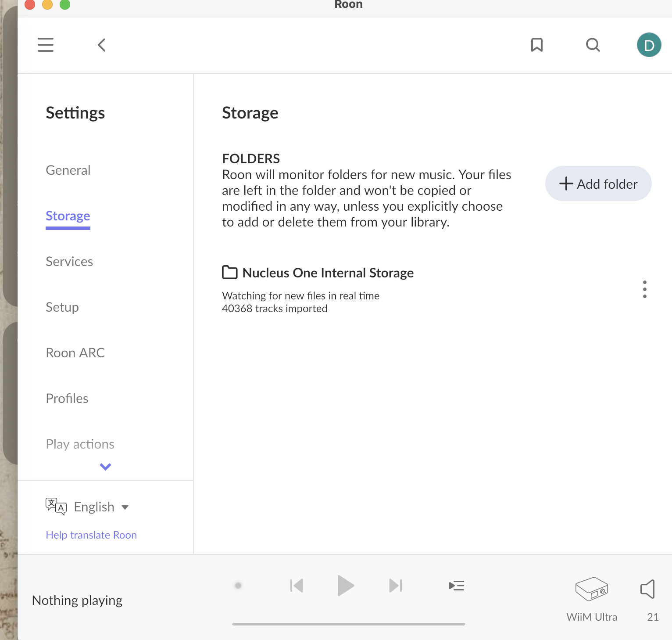Select the WiiM Ultra zone icon
This screenshot has height=640, width=672.
pyautogui.click(x=592, y=589)
